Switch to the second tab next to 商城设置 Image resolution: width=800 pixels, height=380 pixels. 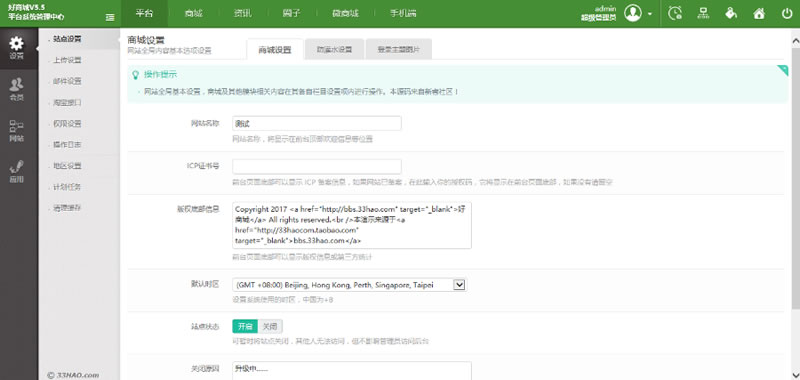[x=334, y=49]
